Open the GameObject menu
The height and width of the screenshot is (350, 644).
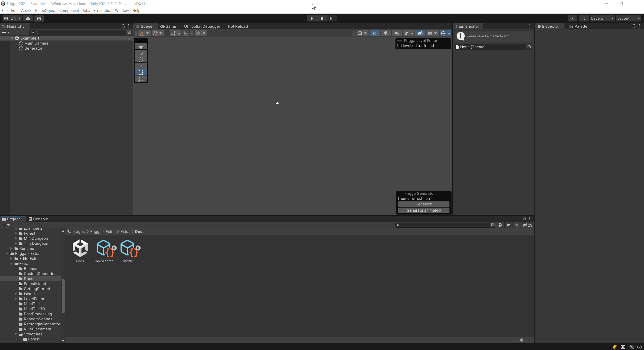click(x=45, y=10)
